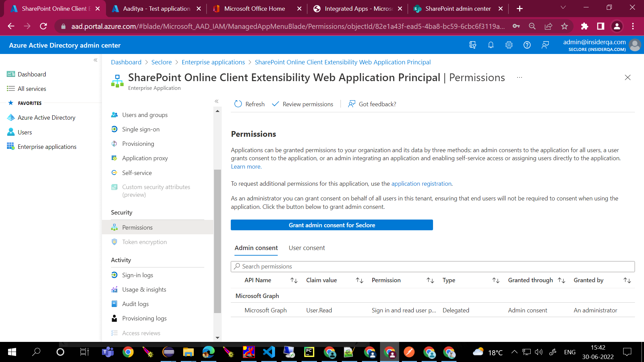Open the settings gear in Azure header
Image resolution: width=644 pixels, height=362 pixels.
coord(509,45)
